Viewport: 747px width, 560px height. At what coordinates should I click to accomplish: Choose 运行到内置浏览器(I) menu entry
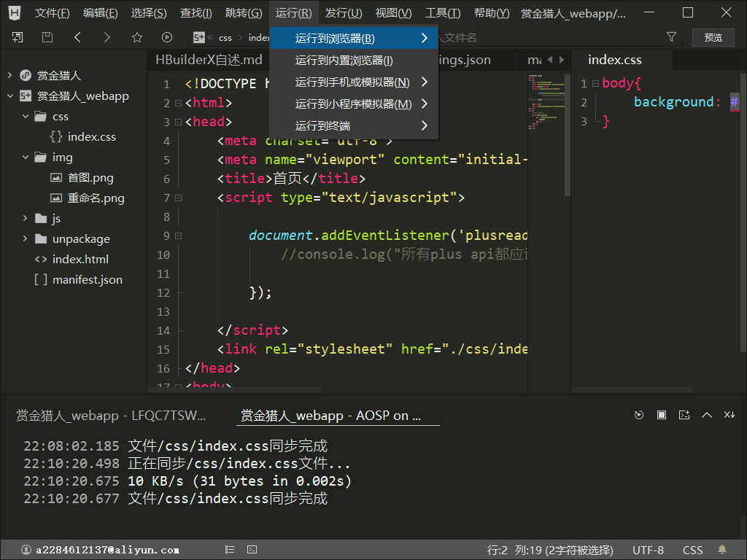coord(354,60)
